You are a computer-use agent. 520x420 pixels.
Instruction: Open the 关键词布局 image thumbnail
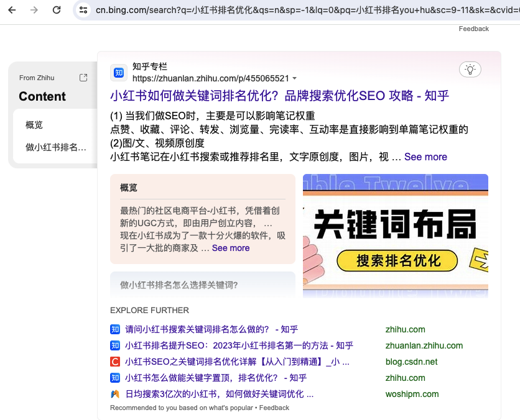(x=396, y=236)
